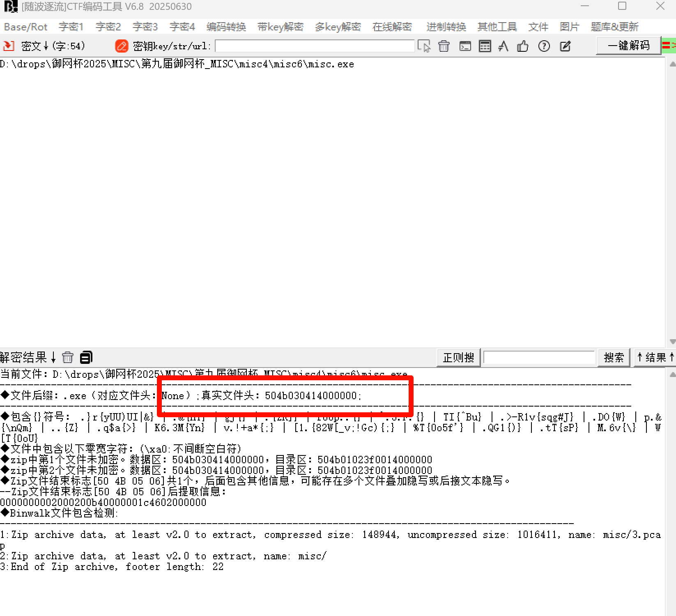Click the red file import icon beside 密文
The height and width of the screenshot is (616, 676).
(x=9, y=46)
